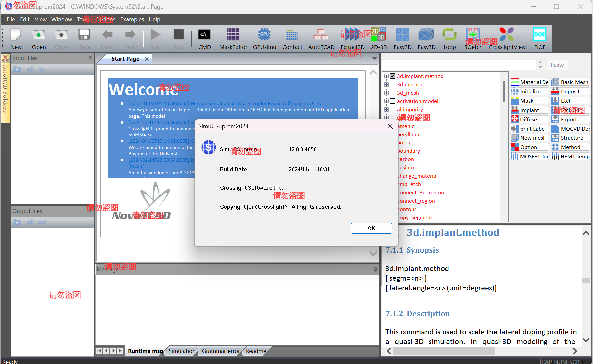Insert the New mesh command

(530, 138)
